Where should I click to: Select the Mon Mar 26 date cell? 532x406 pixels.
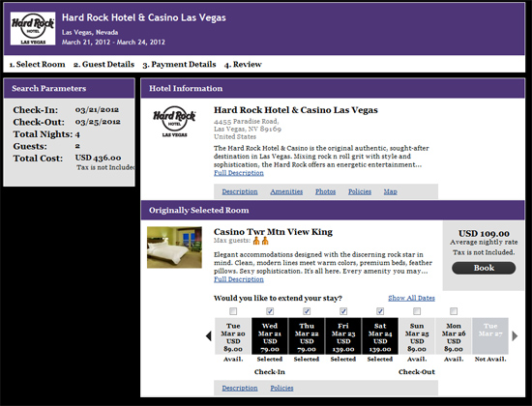point(454,336)
